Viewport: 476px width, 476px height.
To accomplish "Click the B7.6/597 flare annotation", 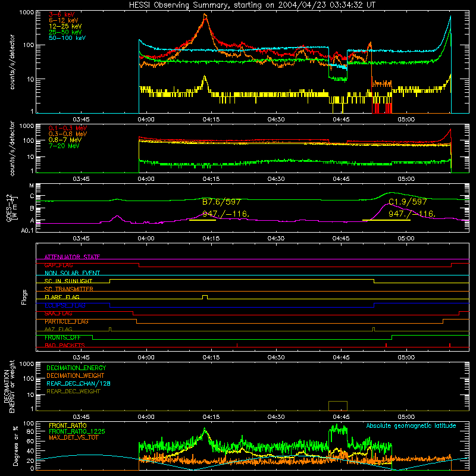I will 221,202.
